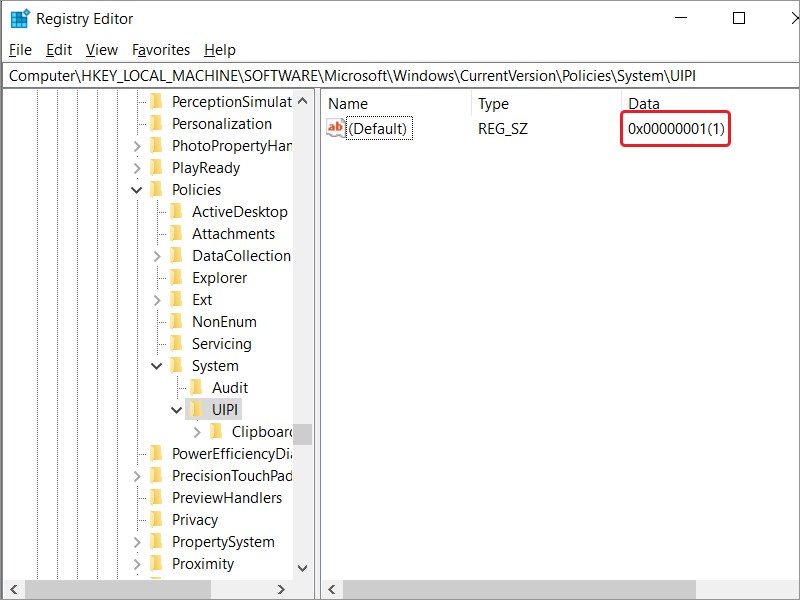The image size is (800, 600).
Task: Click the PhotoPropertyHan folder icon
Action: tap(157, 145)
